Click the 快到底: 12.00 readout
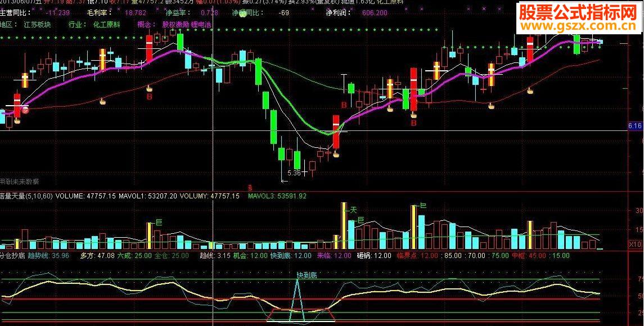 [x=291, y=255]
